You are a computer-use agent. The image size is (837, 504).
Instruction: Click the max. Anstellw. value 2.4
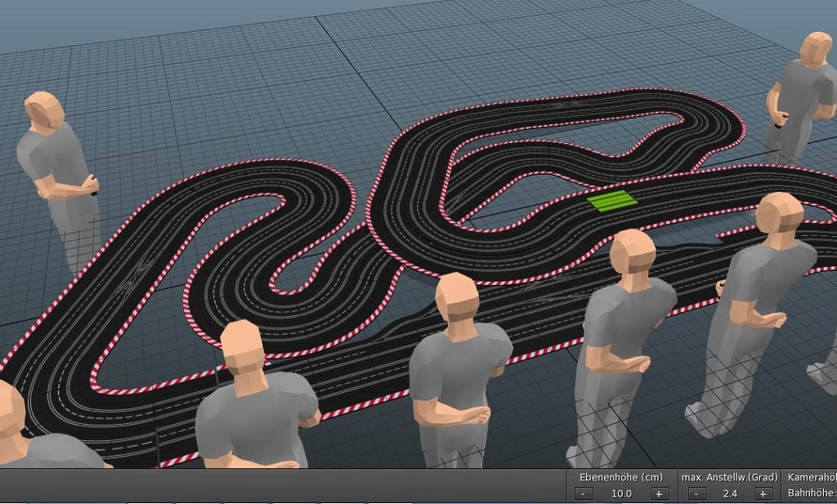coord(730,494)
